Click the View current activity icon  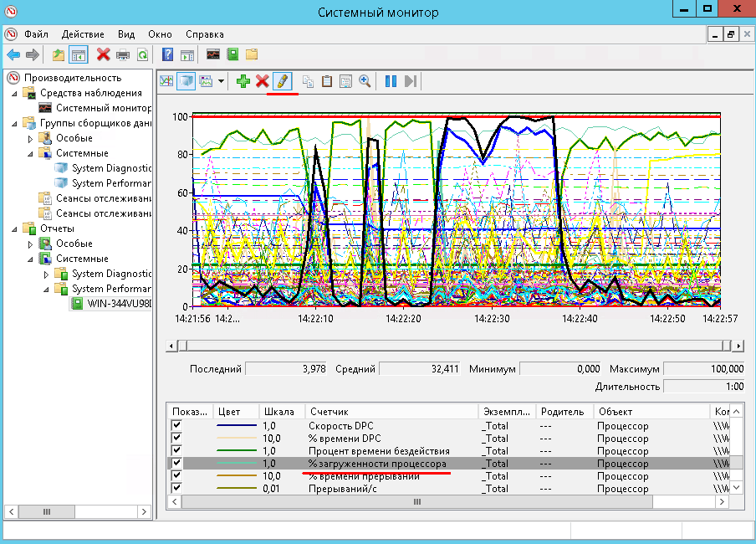coord(166,81)
